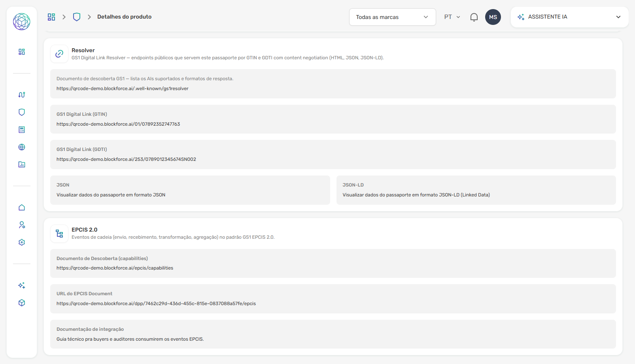Viewport: 635px width, 364px height.
Task: Click the Resolver section title
Action: point(83,50)
